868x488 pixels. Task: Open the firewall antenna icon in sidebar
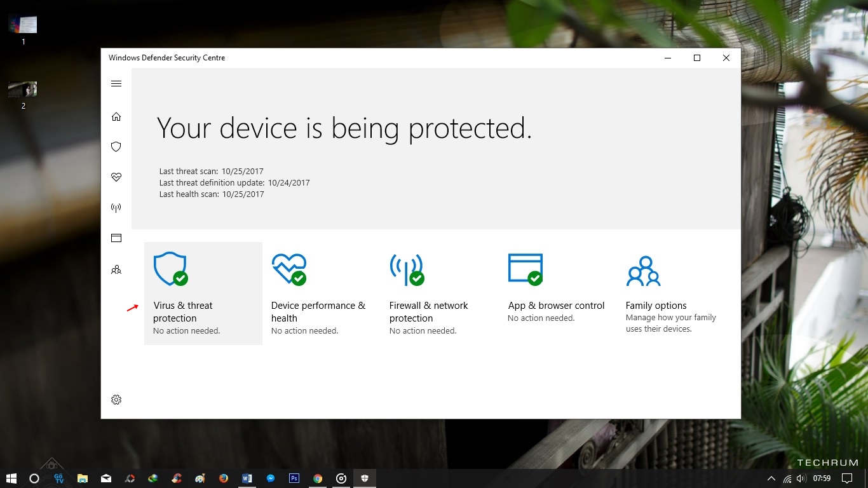pyautogui.click(x=116, y=208)
